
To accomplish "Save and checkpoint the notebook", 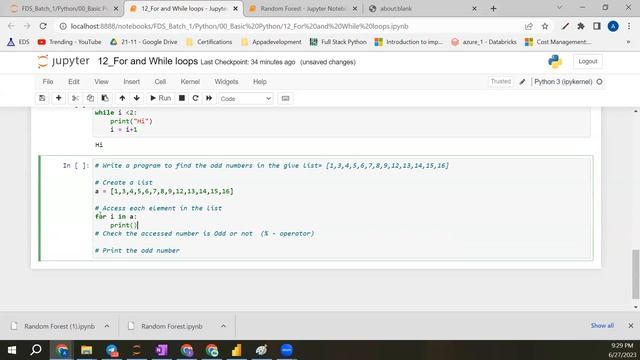I will pyautogui.click(x=42, y=98).
